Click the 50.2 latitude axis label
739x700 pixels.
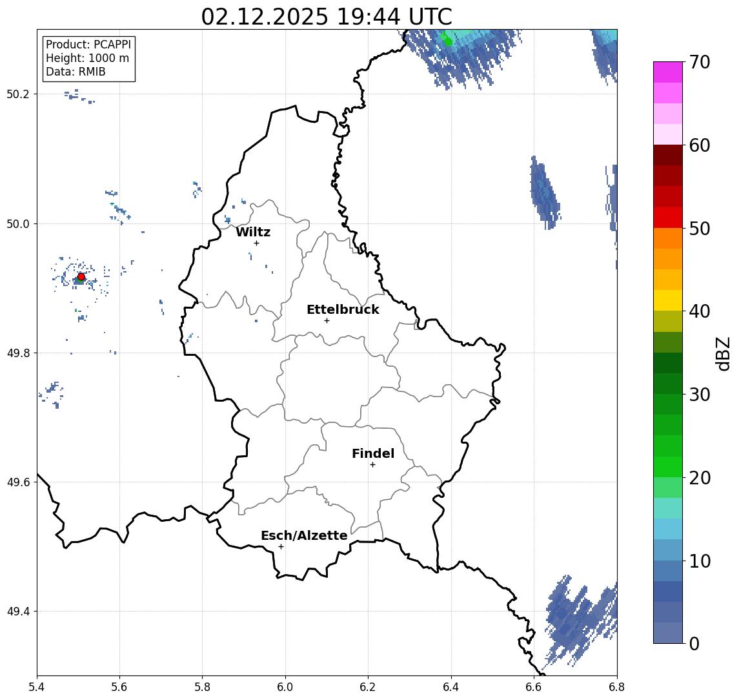(x=17, y=94)
